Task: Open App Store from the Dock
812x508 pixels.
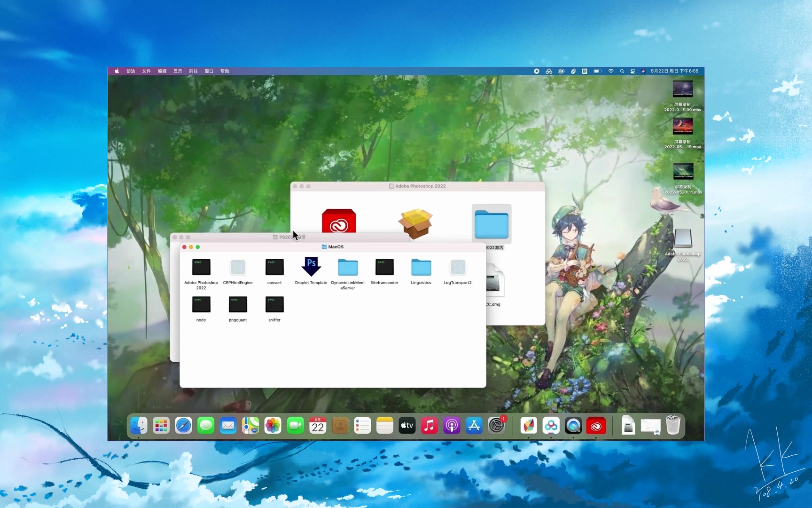Action: (474, 426)
